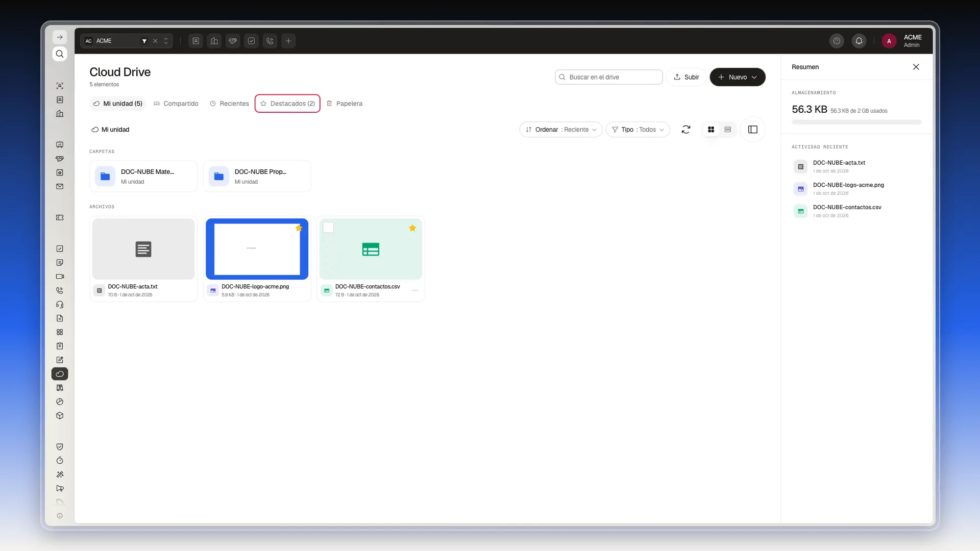Expand the sidebar with the arrow icon

pyautogui.click(x=60, y=37)
